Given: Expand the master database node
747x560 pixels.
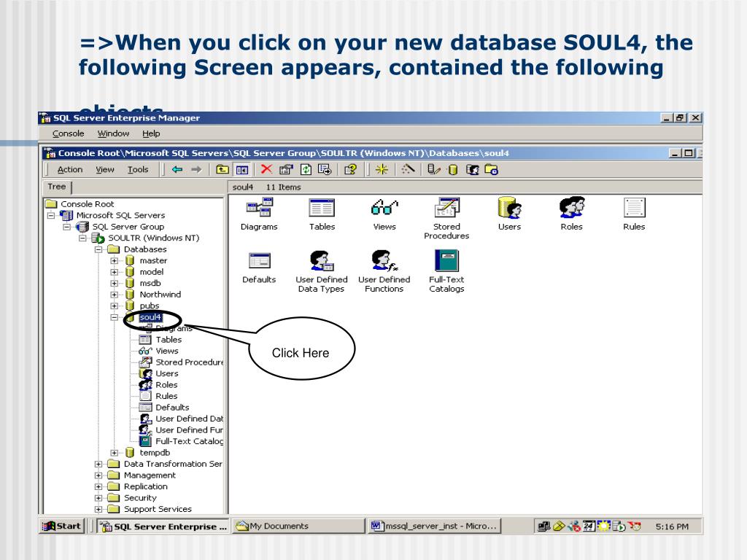Looking at the screenshot, I should pos(114,261).
